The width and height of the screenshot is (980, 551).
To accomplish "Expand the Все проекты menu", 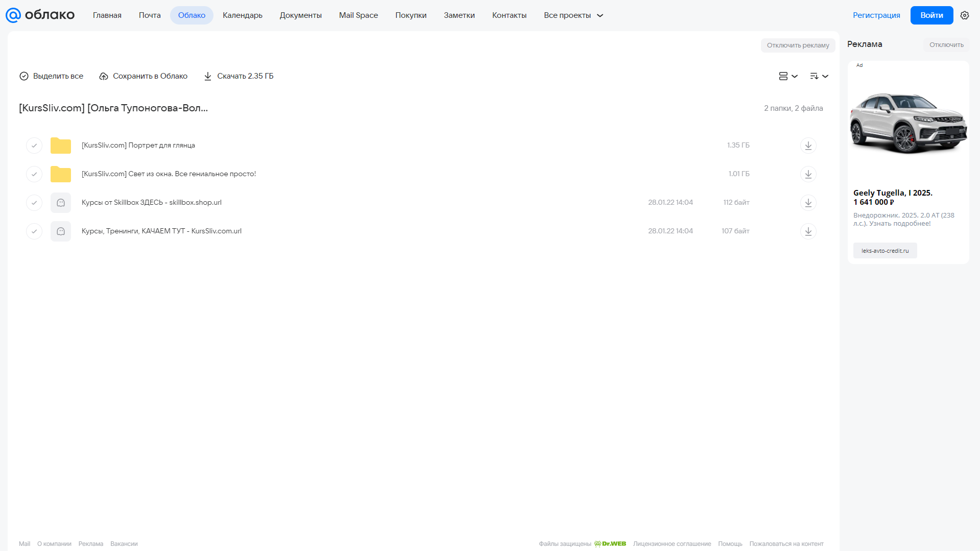I will [x=573, y=15].
